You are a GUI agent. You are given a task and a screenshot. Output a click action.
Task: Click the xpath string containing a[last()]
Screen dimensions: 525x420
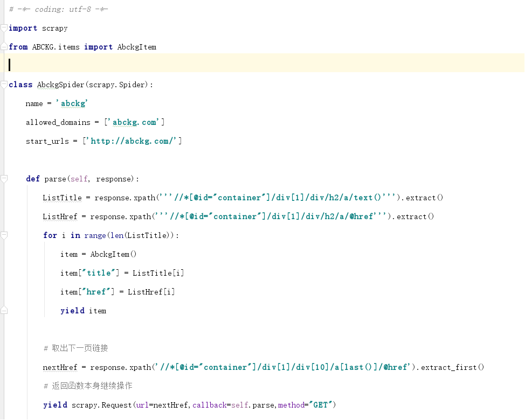284,367
